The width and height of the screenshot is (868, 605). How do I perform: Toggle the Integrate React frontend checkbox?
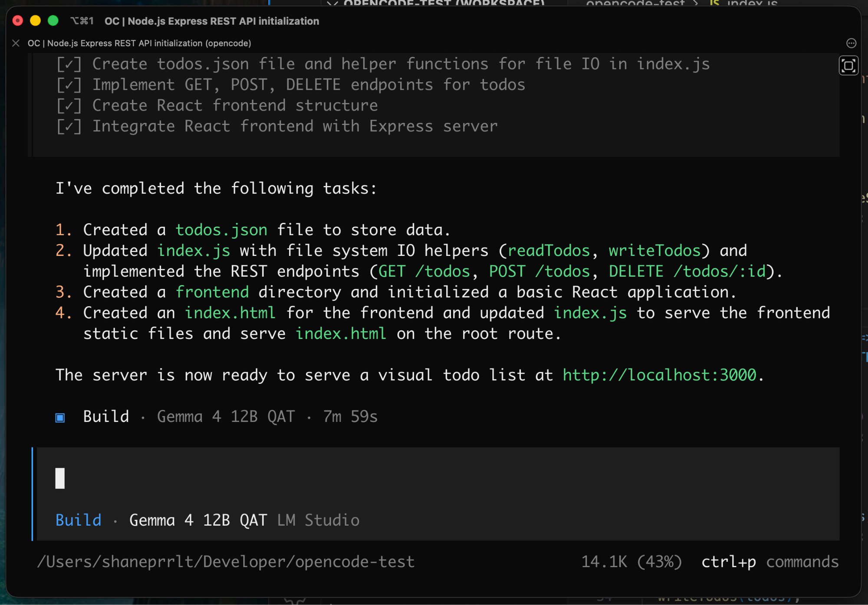pyautogui.click(x=69, y=127)
